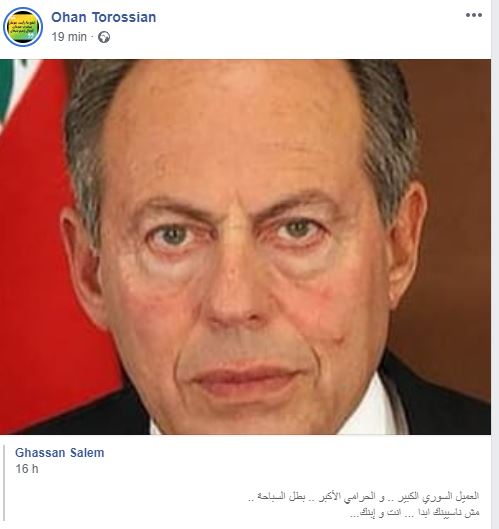
Task: Open the shared photo in the viewer
Action: 245,247
